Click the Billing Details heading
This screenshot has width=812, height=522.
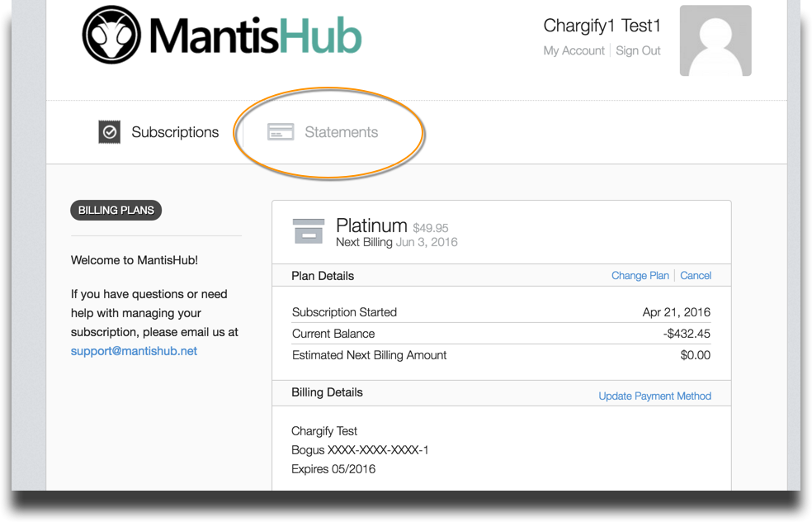coord(328,392)
